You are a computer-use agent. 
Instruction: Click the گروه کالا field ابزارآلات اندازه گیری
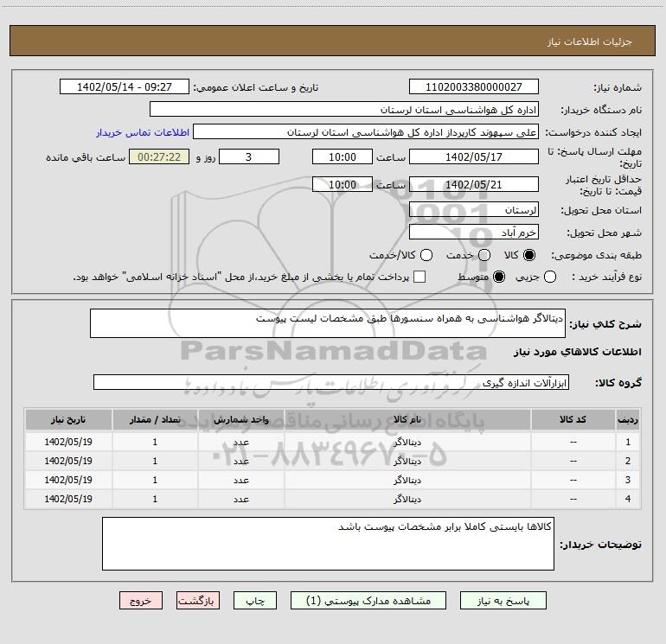pyautogui.click(x=331, y=382)
